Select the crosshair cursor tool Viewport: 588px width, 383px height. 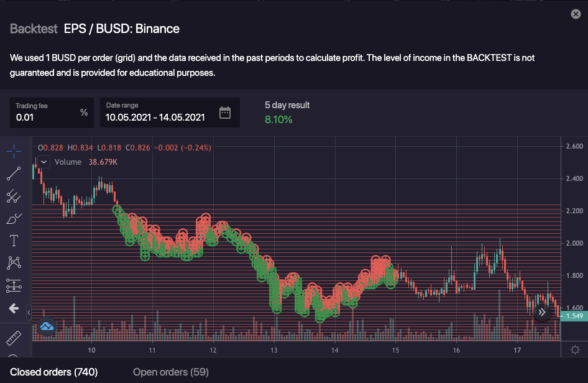[x=14, y=151]
